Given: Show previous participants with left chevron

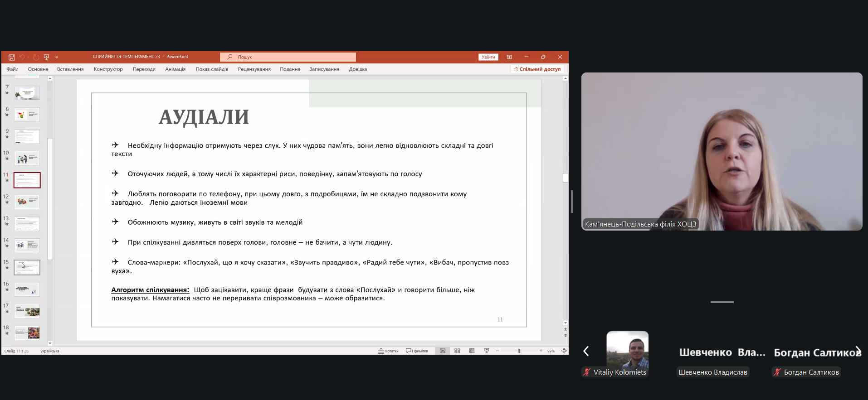Looking at the screenshot, I should pos(586,351).
